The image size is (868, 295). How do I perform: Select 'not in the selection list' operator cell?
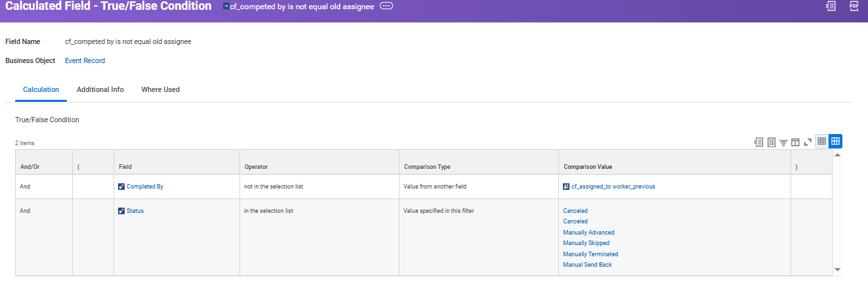tap(319, 187)
